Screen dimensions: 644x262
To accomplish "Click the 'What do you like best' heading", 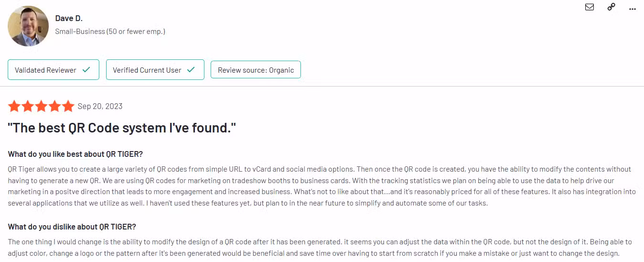I will point(75,154).
